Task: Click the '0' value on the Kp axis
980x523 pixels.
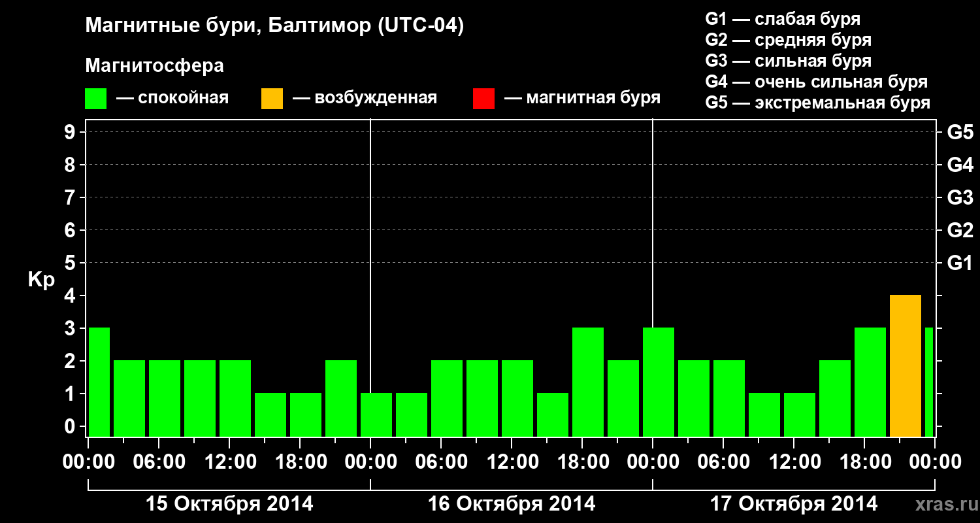Action: coord(71,426)
